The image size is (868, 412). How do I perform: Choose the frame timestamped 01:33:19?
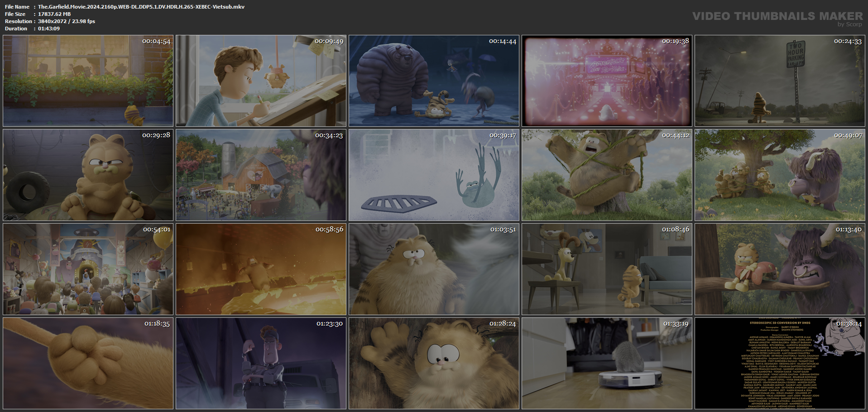[x=607, y=363]
